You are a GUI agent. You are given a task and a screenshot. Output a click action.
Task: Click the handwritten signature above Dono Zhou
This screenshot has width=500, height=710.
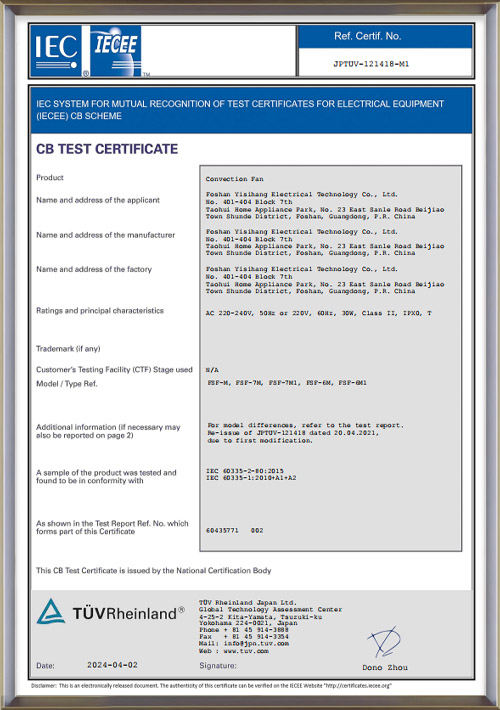384,642
